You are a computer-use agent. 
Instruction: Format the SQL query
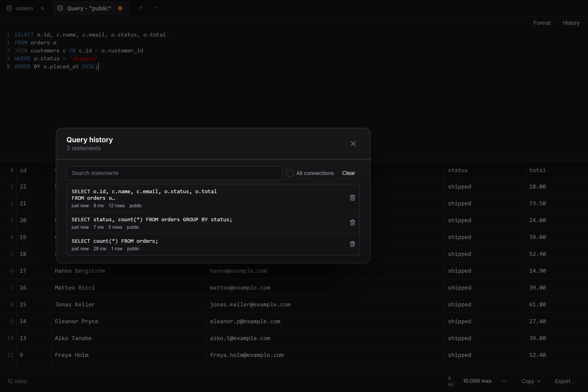click(542, 23)
